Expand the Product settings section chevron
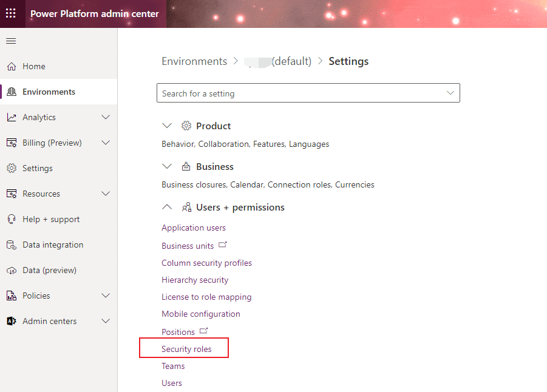Screen dimensions: 547x392 tap(167, 126)
